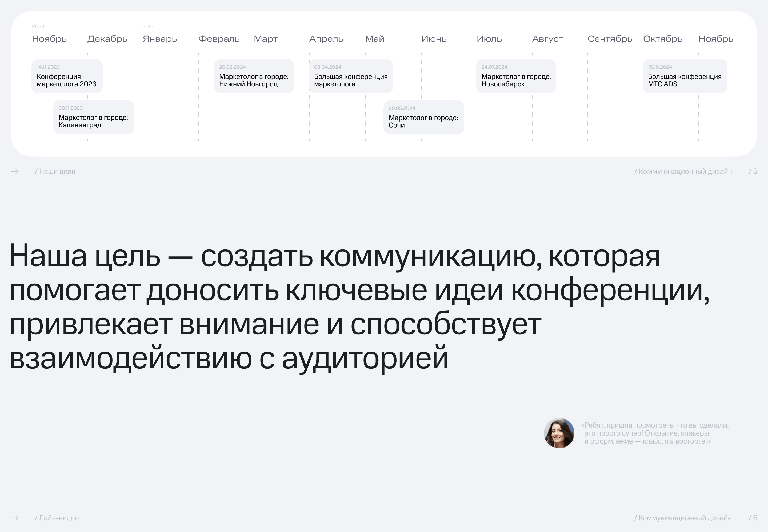Open the Конференция маркетолога 2023 event card
This screenshot has width=768, height=532.
click(67, 76)
